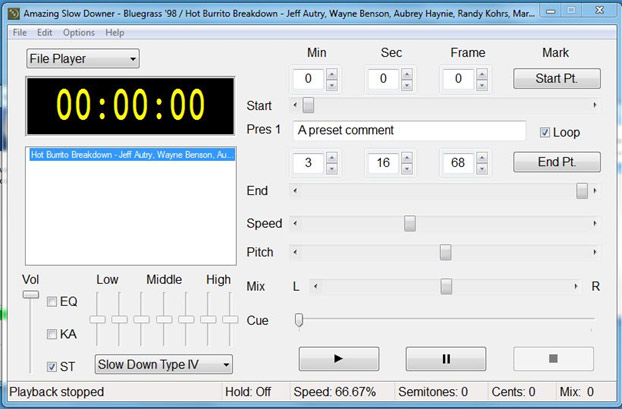Click the Vol volume slider handle
This screenshot has width=622, height=409.
pos(31,294)
